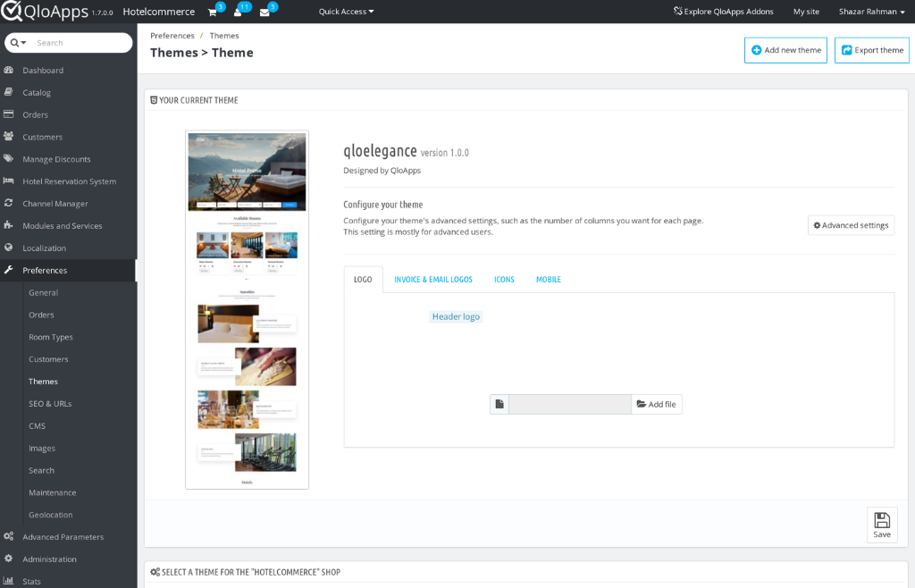Viewport: 915px width, 588px height.
Task: Click the Export theme button
Action: point(872,50)
